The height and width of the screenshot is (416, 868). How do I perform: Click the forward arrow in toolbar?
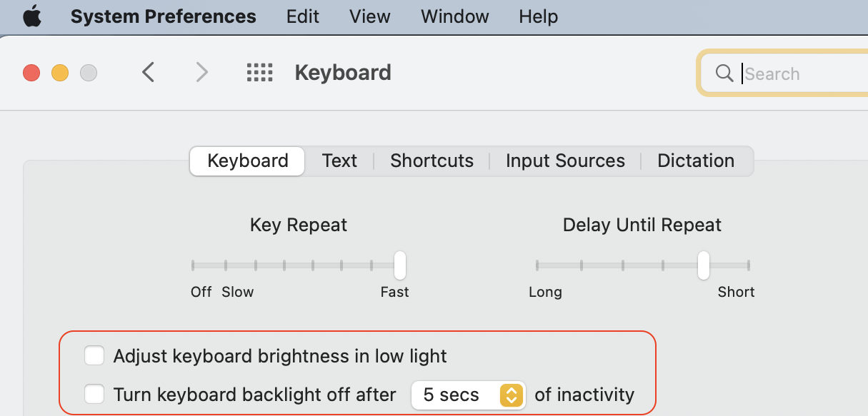[x=202, y=72]
